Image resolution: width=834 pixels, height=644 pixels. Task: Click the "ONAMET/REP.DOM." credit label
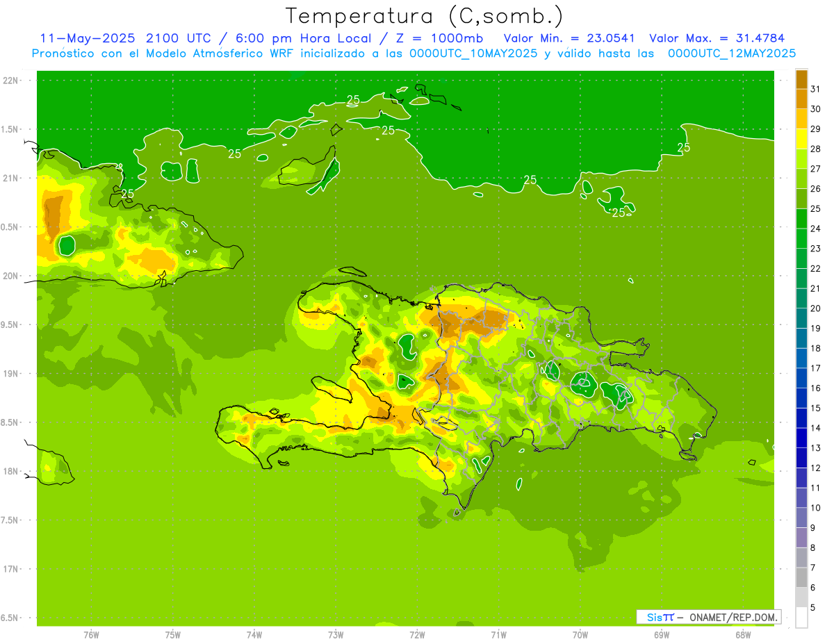coord(733,617)
